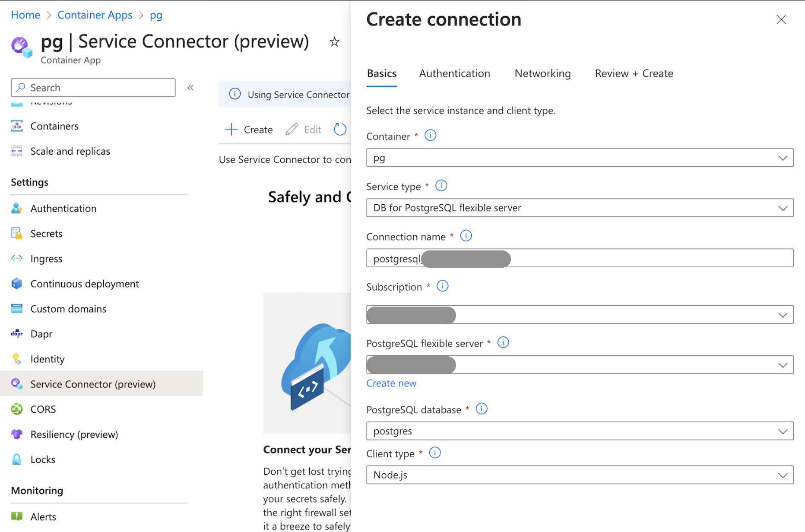805x532 pixels.
Task: Click the info icon beside PostgreSQL database
Action: tap(482, 408)
